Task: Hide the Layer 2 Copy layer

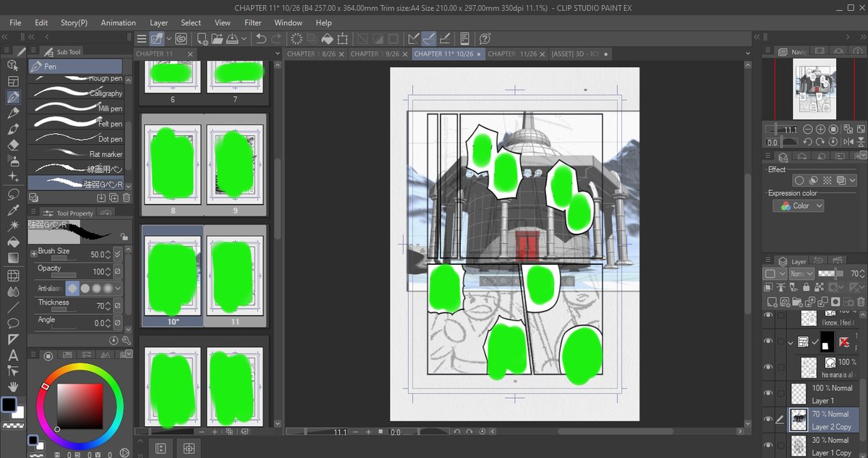Action: pos(769,420)
